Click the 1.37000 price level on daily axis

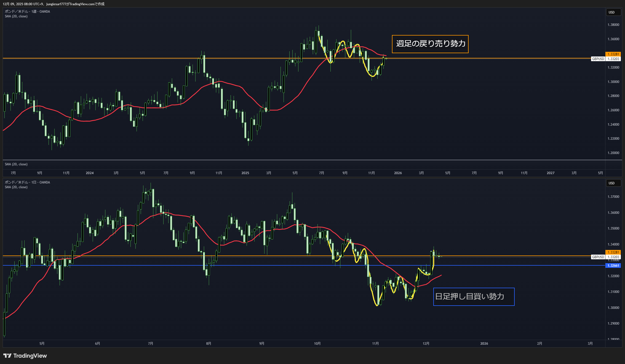tap(613, 197)
